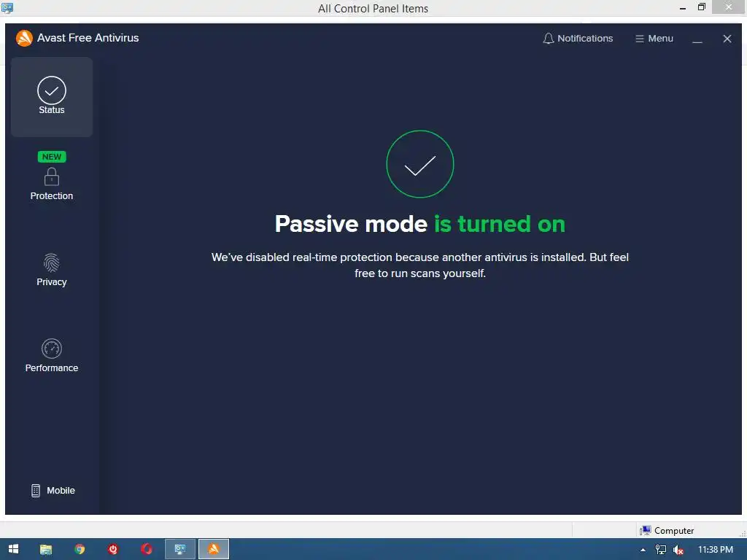Show hidden system tray icons
Viewport: 747px width, 560px height.
643,550
